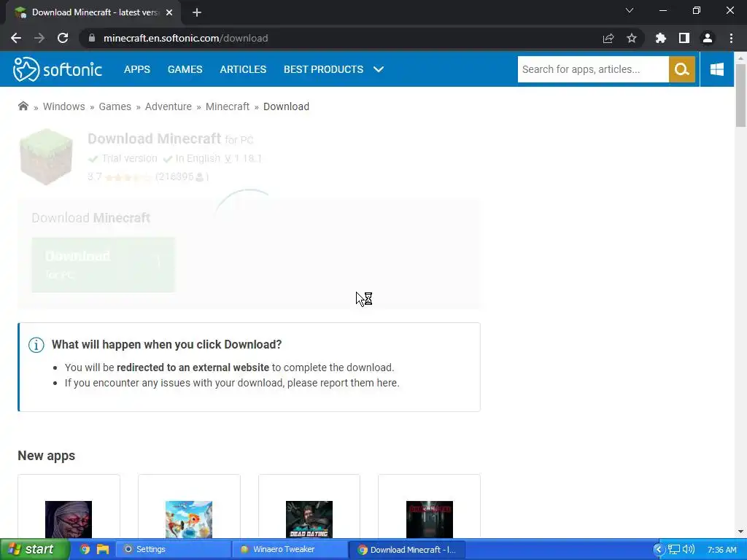Screen dimensions: 747x560
Task: Click the forward navigation arrow
Action: coord(39,38)
